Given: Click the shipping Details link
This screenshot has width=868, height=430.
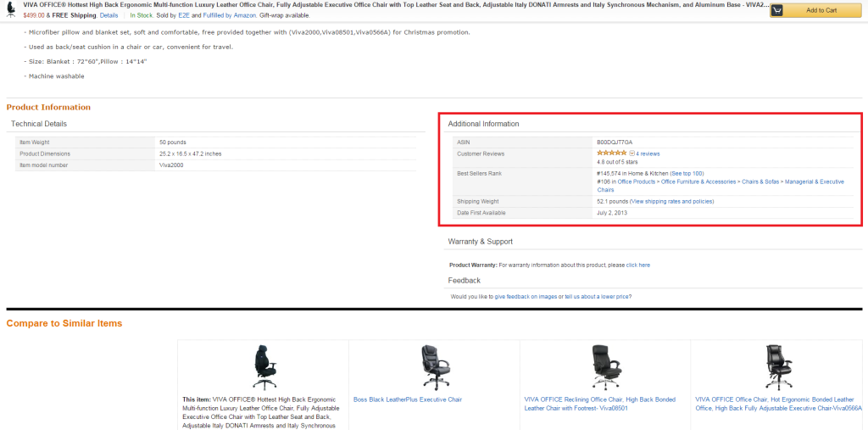Looking at the screenshot, I should (109, 15).
